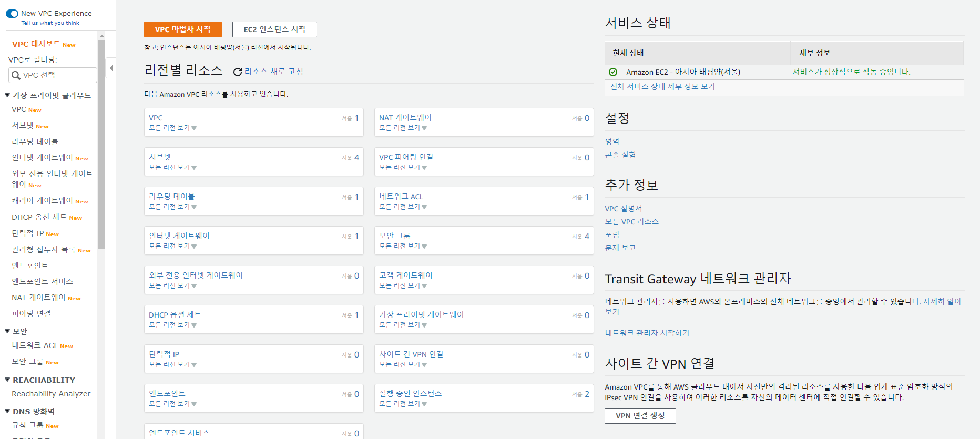Screen dimensions: 980x439
Task: Select 엔드포인트 서비스 in the sidebar
Action: click(x=43, y=282)
